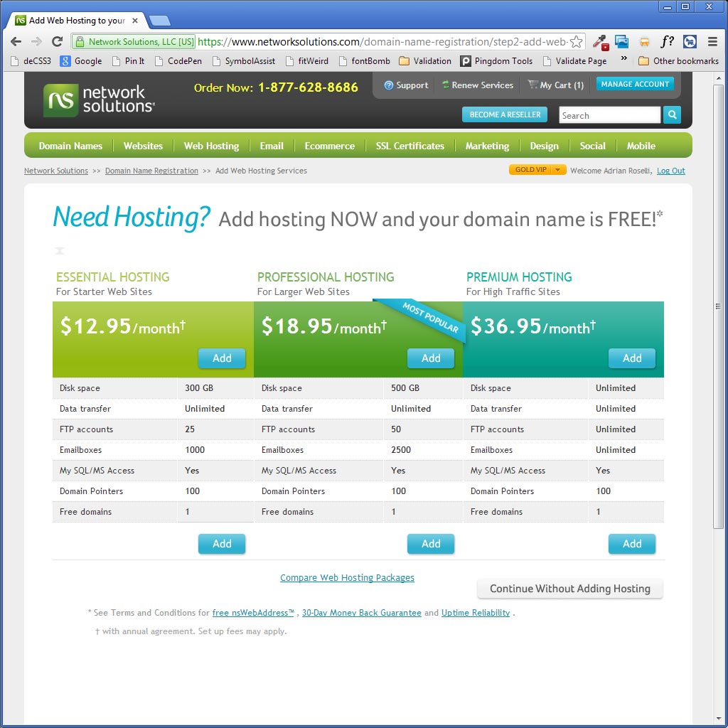Open Domain Names menu
Image resolution: width=728 pixels, height=728 pixels.
pos(70,146)
